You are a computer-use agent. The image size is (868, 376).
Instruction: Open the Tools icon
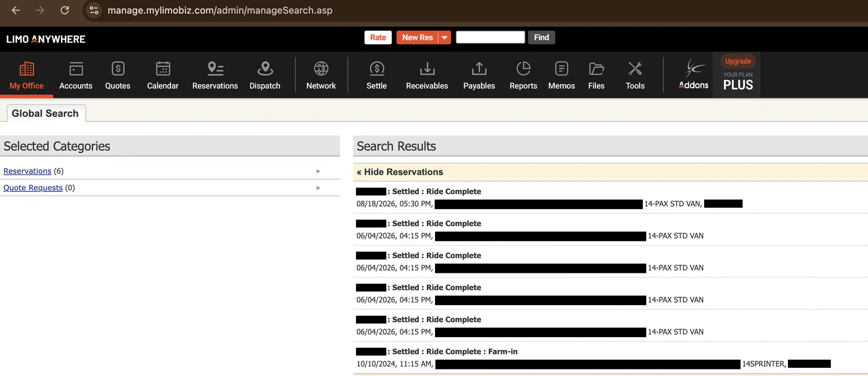click(x=635, y=69)
